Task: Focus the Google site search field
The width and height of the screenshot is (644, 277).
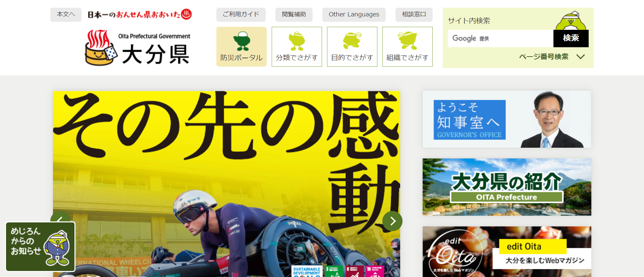Action: [x=500, y=38]
